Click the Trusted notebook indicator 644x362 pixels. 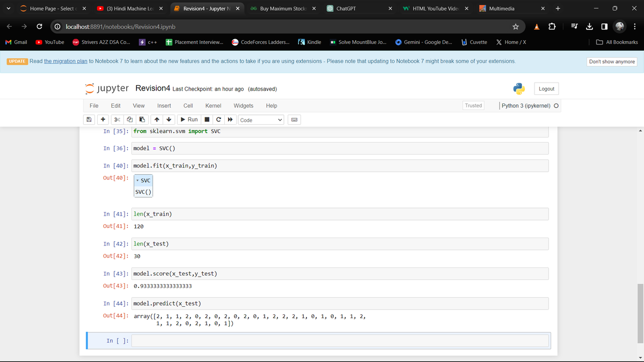[473, 106]
